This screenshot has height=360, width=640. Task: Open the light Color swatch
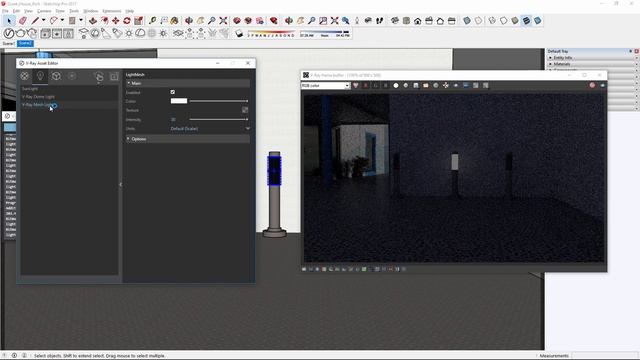click(x=179, y=101)
